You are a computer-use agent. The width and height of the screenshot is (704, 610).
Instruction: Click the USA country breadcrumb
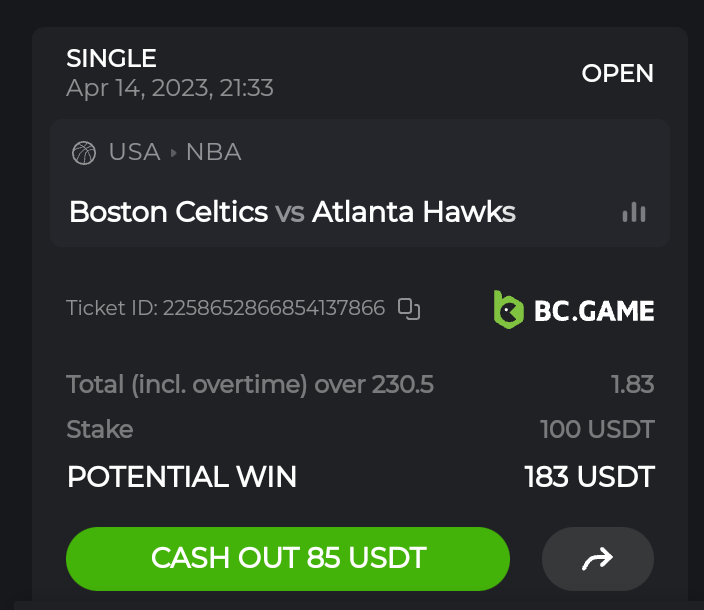pos(134,152)
